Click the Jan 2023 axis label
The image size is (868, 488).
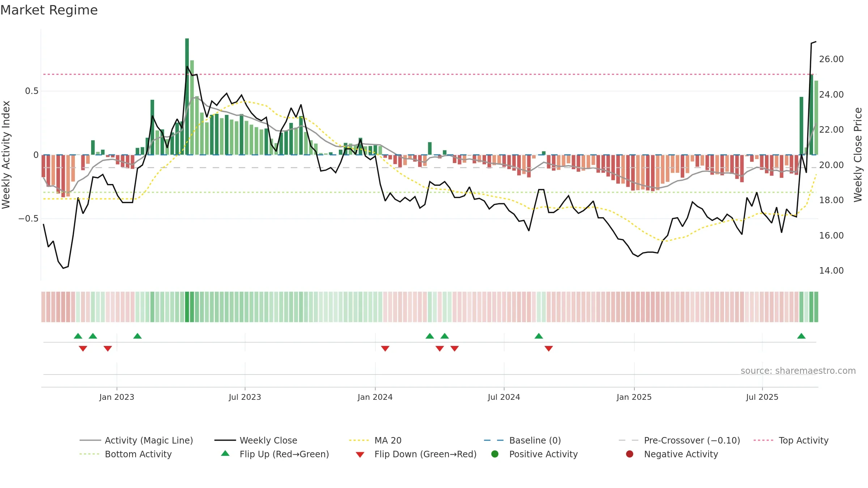(116, 397)
